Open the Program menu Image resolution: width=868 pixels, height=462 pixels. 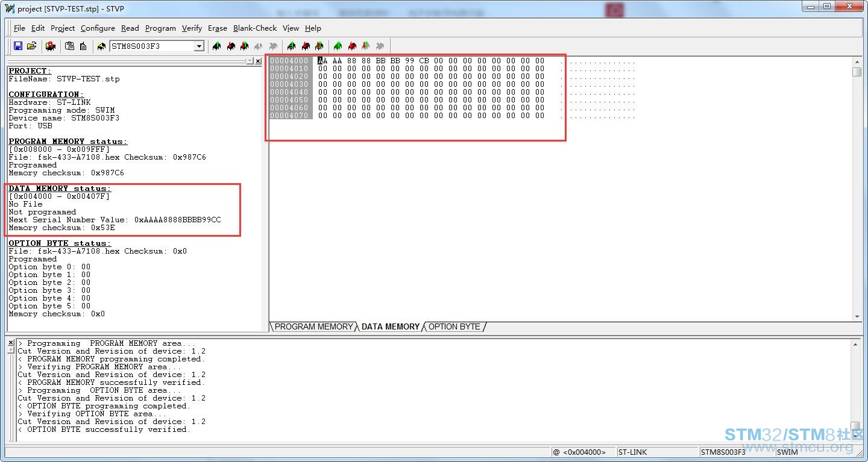click(x=160, y=28)
